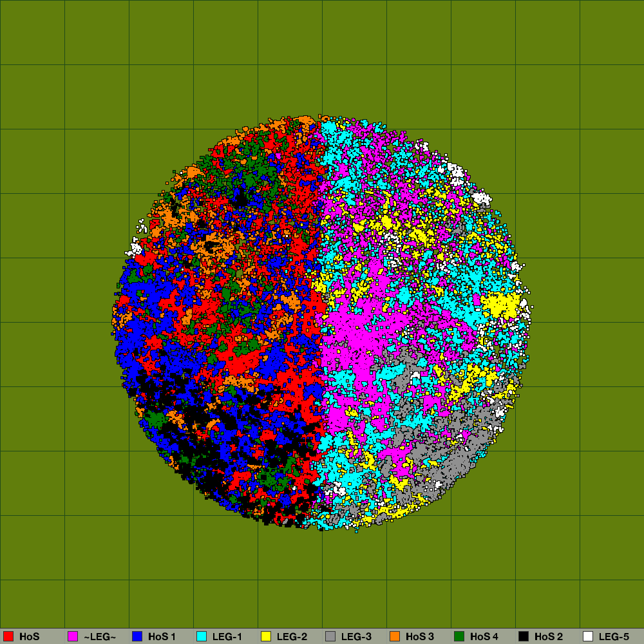Select the HoS 1 legend label
This screenshot has width=644, height=644.
click(x=162, y=637)
